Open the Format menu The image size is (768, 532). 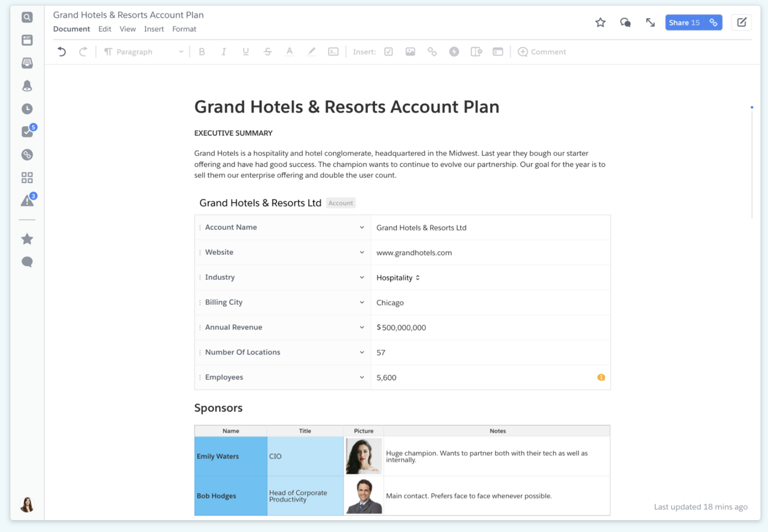184,29
